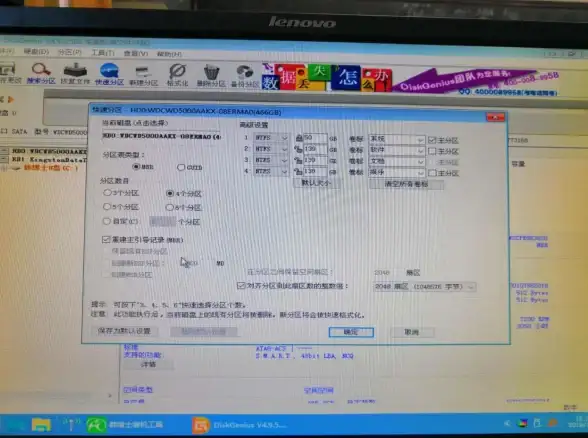Toggle rebuild master boot record (重建主引导记录) checkbox
This screenshot has width=588, height=438.
(106, 240)
